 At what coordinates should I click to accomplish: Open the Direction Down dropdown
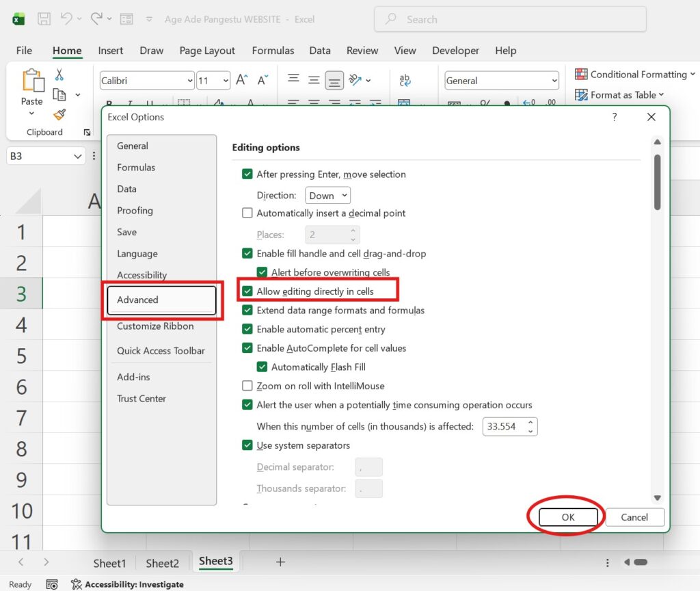pos(327,195)
